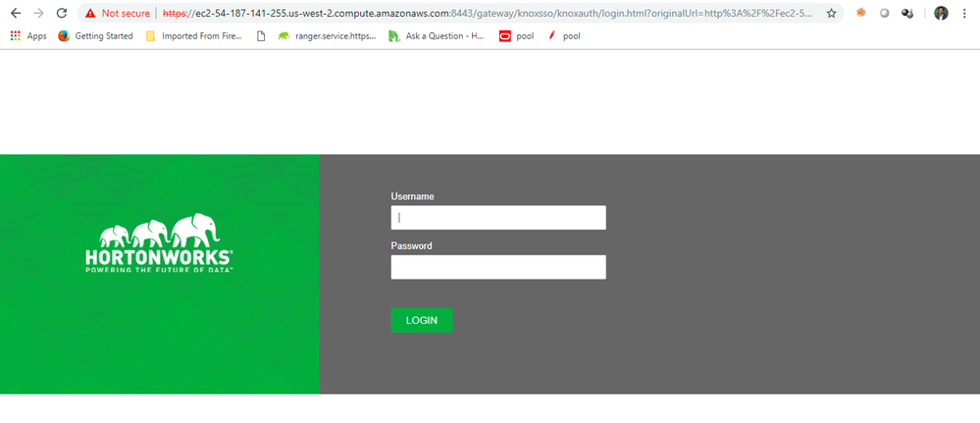Go back using the browser back arrow

[16, 13]
